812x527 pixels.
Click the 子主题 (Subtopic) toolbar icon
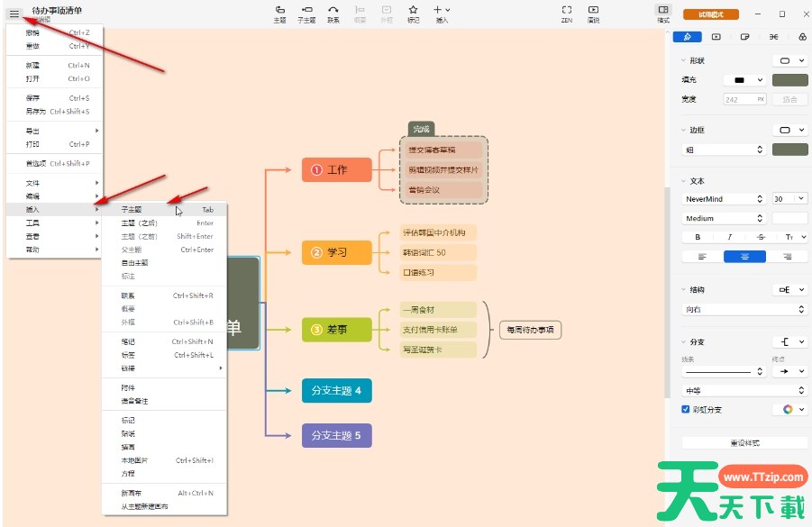pos(306,13)
